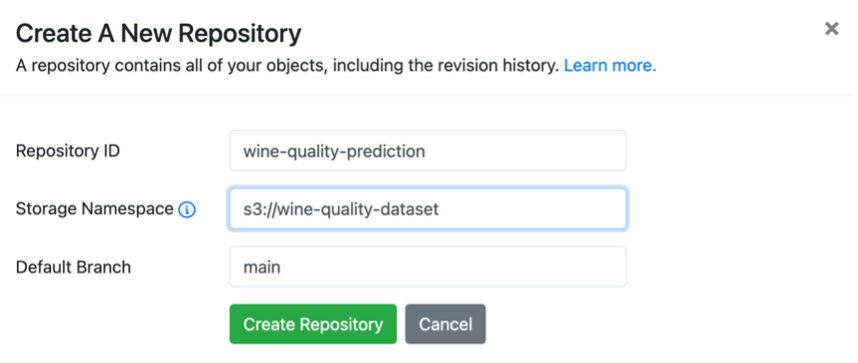Focus the Storage Namespace input field
Image resolution: width=858 pixels, height=363 pixels.
click(428, 209)
